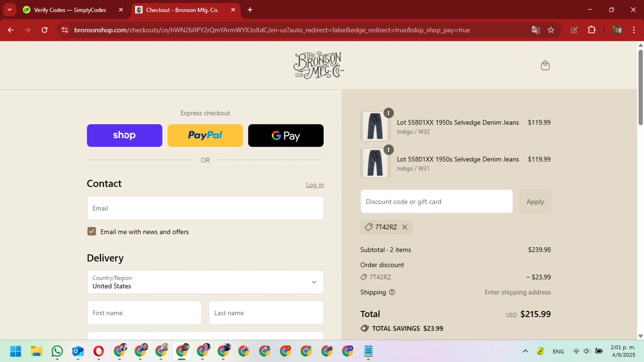Click the Bronson Mfg. Co. logo
The height and width of the screenshot is (362, 644).
tap(319, 65)
